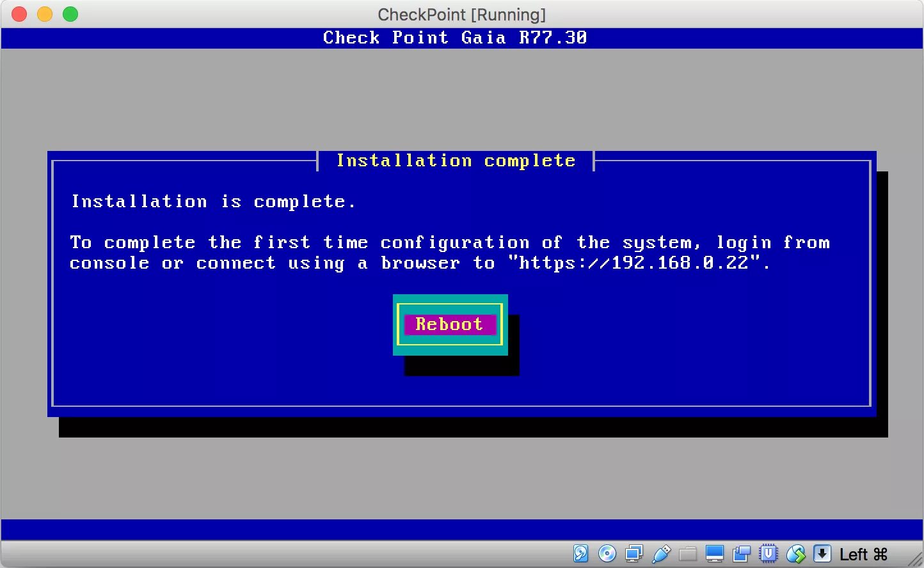Open shared folders indicator icon
924x568 pixels.
tap(688, 553)
